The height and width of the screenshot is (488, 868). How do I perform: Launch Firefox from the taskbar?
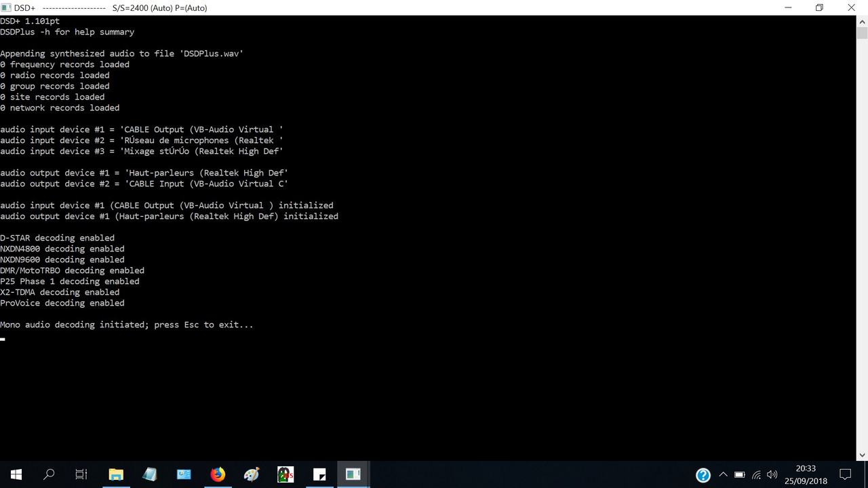pos(218,474)
